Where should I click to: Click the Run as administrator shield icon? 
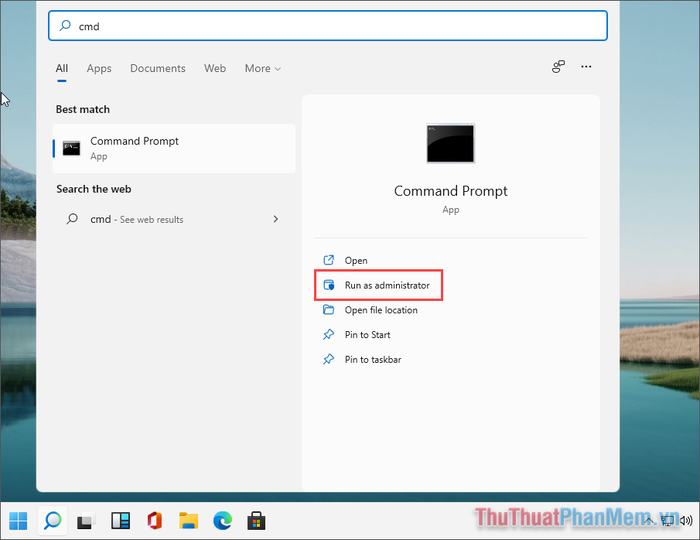coord(329,285)
